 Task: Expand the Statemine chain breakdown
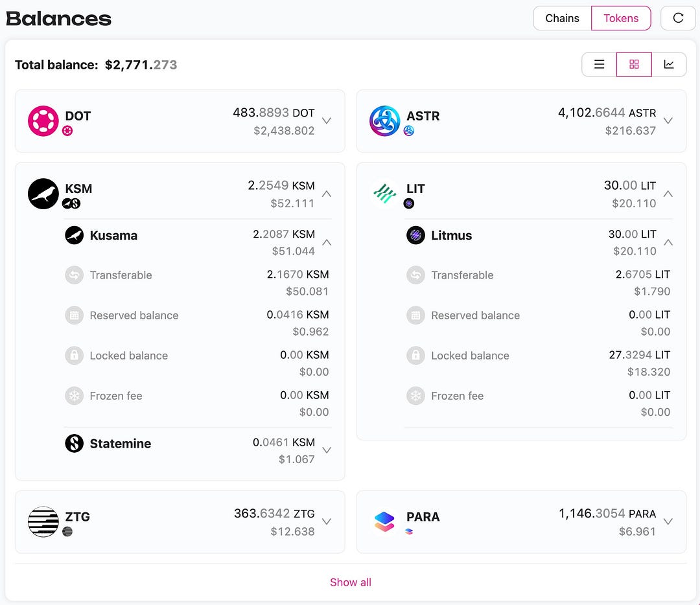tap(327, 450)
